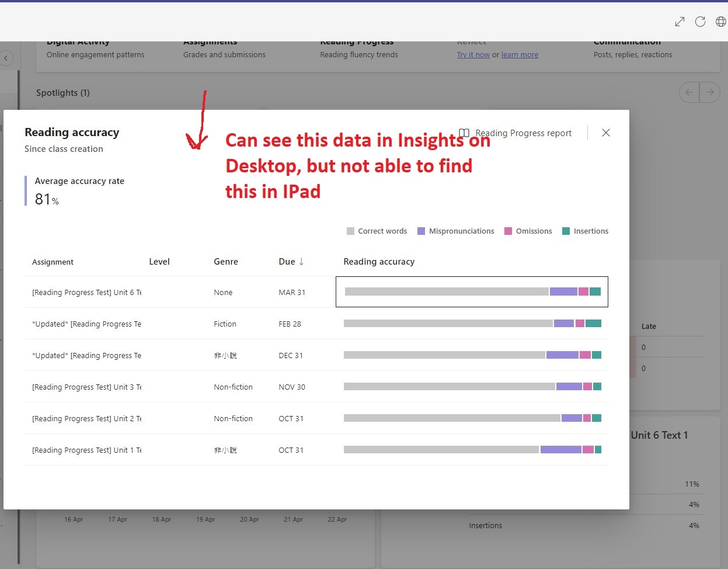
Task: Collapse the left sidebar chevron
Action: click(x=6, y=58)
